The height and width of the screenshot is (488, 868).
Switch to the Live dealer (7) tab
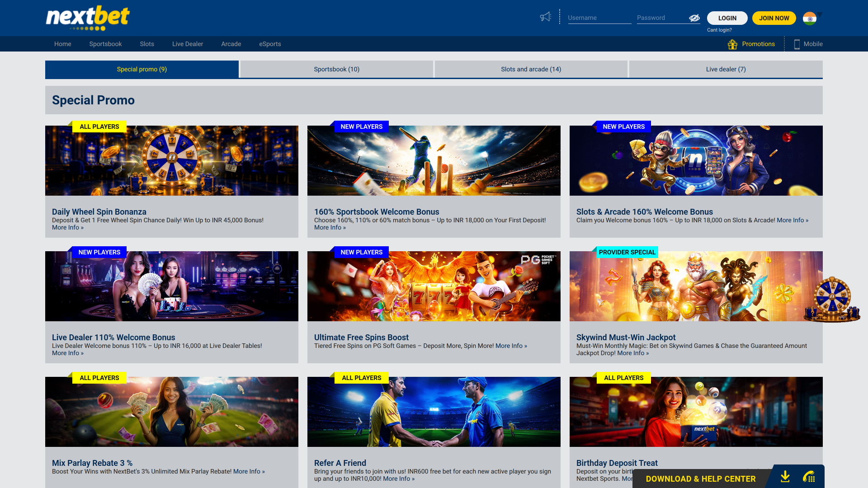[726, 69]
